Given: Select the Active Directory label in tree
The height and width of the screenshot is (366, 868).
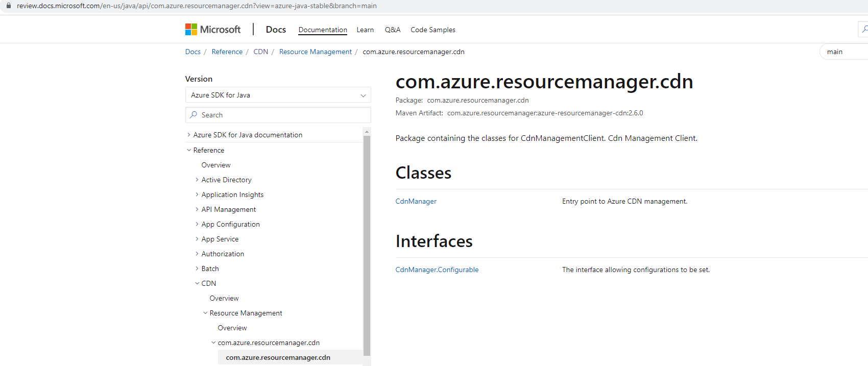Looking at the screenshot, I should pos(226,180).
